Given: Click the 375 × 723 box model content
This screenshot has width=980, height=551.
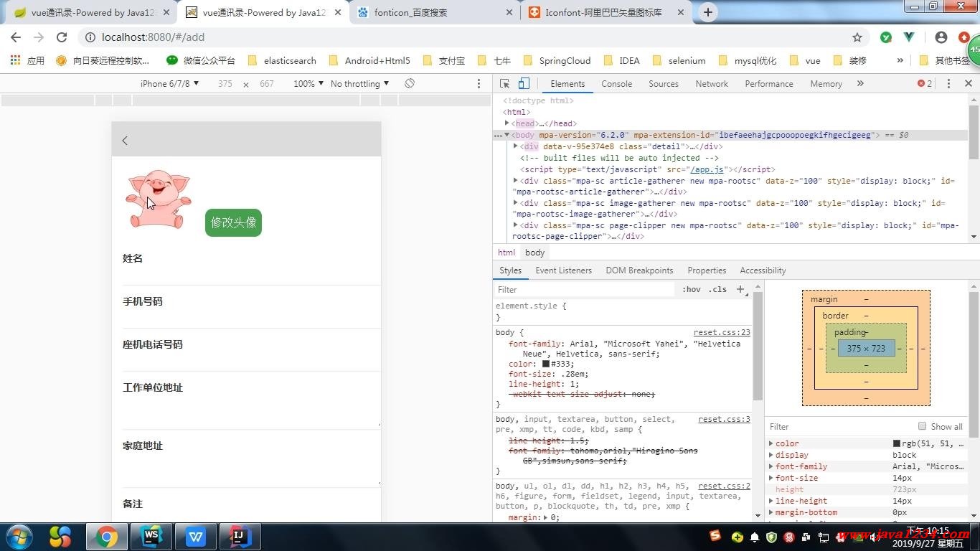Looking at the screenshot, I should (866, 348).
